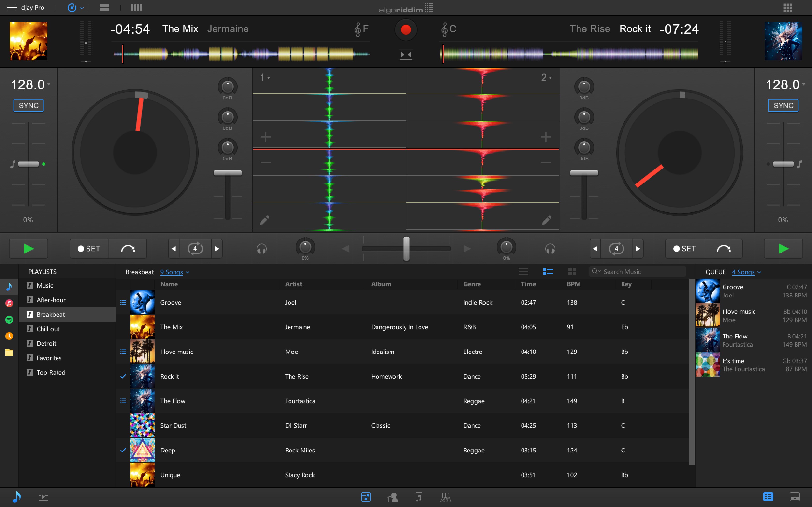Open the djay Pro hamburger menu

pos(12,7)
